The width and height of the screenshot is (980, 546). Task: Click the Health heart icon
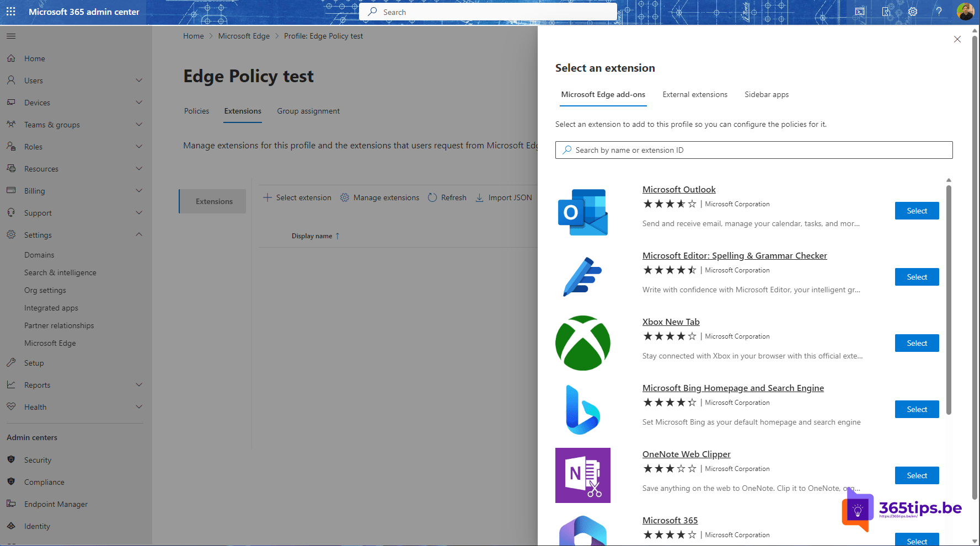[11, 406]
